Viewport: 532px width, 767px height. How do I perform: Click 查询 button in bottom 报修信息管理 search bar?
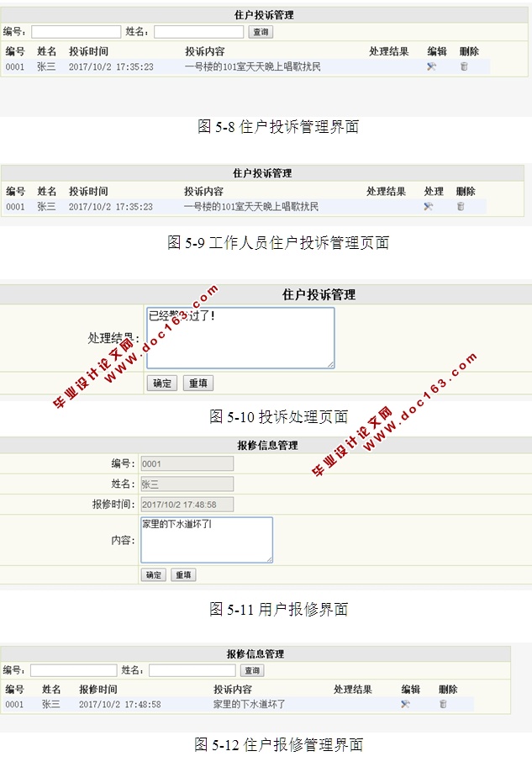coord(252,670)
